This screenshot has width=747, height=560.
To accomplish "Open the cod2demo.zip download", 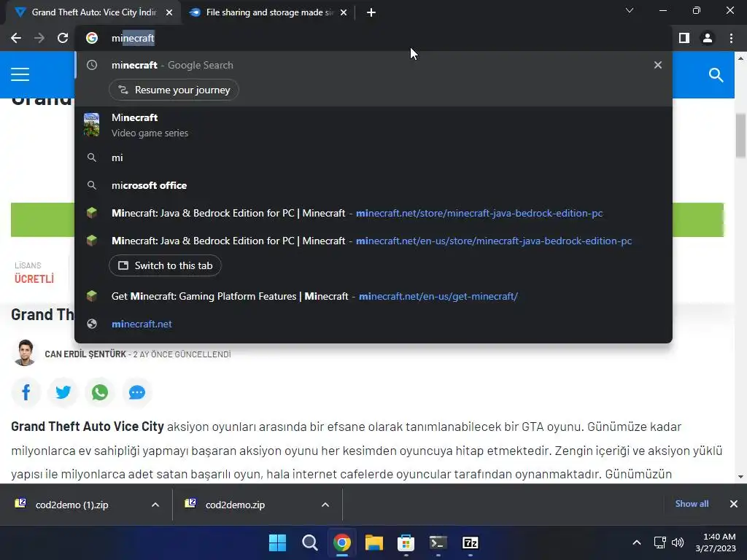I will coord(234,505).
